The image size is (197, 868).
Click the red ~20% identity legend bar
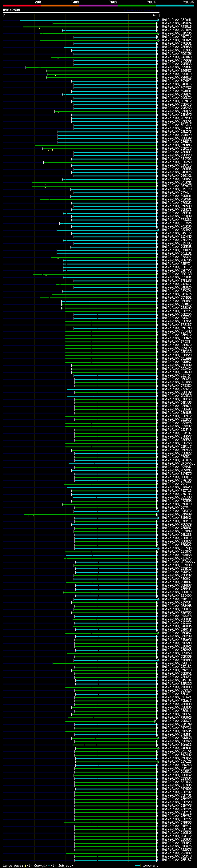(x=22, y=6)
